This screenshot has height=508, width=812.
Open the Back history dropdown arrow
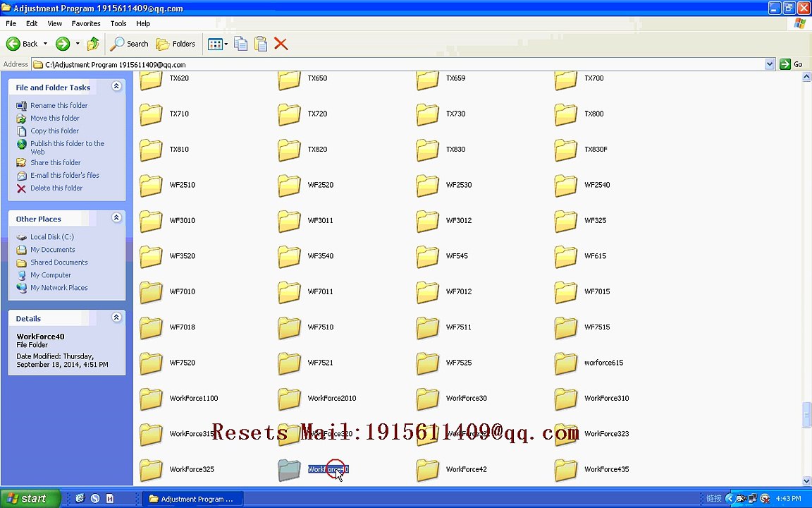coord(45,44)
